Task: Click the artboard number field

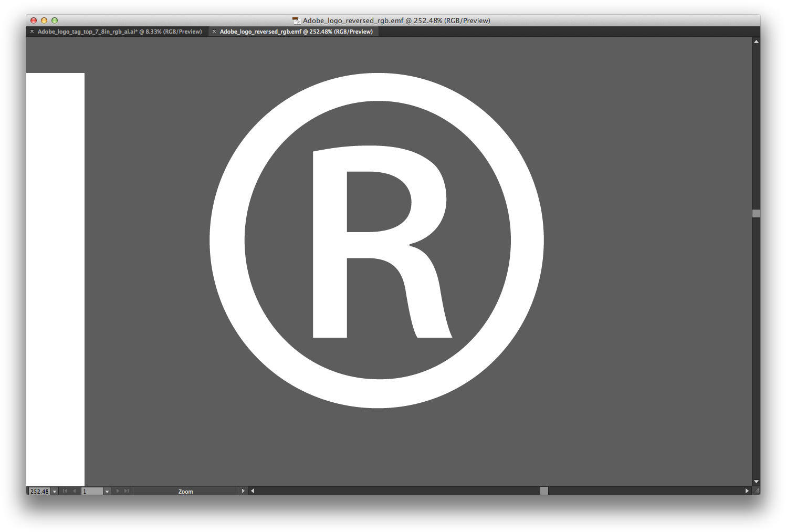Action: pyautogui.click(x=92, y=492)
